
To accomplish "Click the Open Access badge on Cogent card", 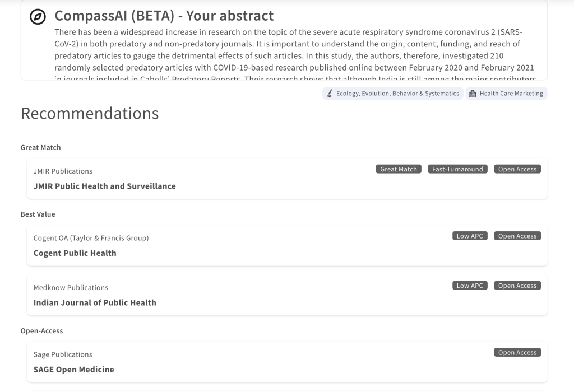I will coord(517,236).
